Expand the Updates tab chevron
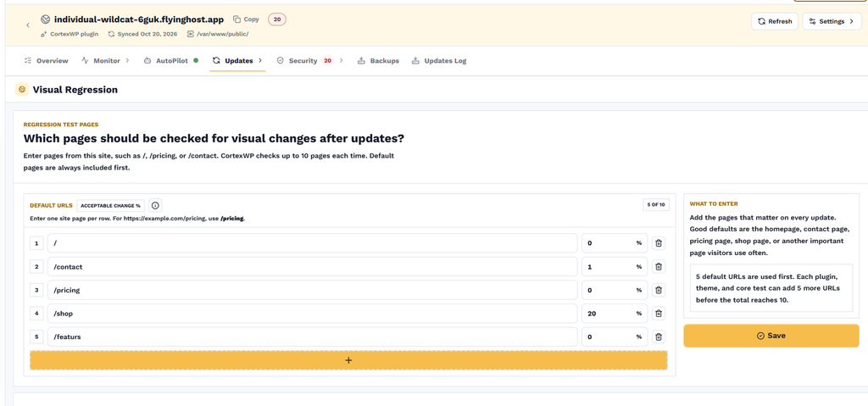Screen dimensions: 868x406 click(x=260, y=61)
